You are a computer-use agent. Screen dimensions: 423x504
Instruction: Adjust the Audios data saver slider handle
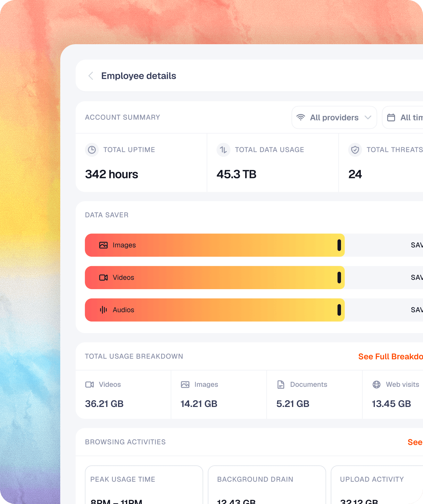(x=339, y=310)
